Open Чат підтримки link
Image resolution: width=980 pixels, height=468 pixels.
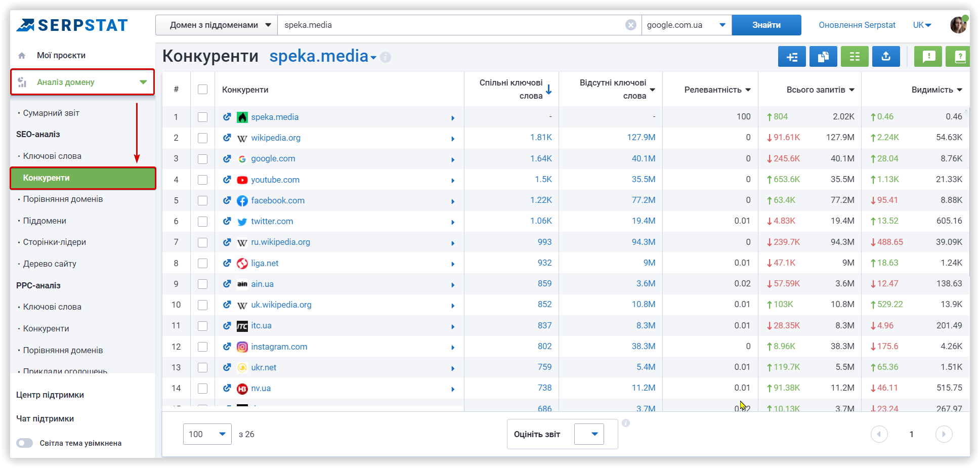45,418
